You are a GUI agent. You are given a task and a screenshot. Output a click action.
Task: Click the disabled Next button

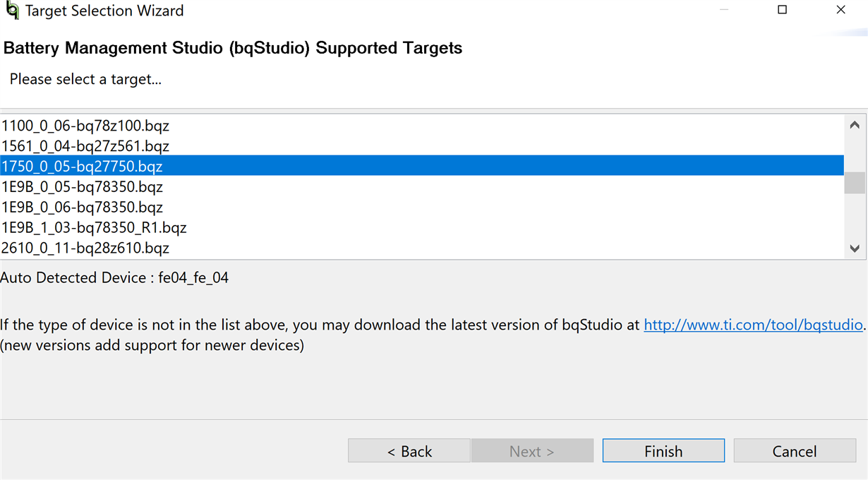coord(532,451)
